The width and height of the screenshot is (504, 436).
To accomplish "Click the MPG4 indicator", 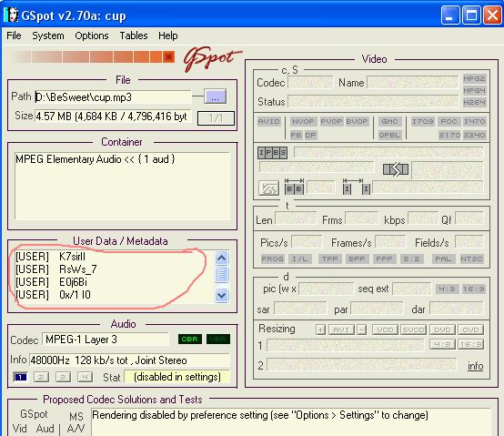I will point(474,91).
